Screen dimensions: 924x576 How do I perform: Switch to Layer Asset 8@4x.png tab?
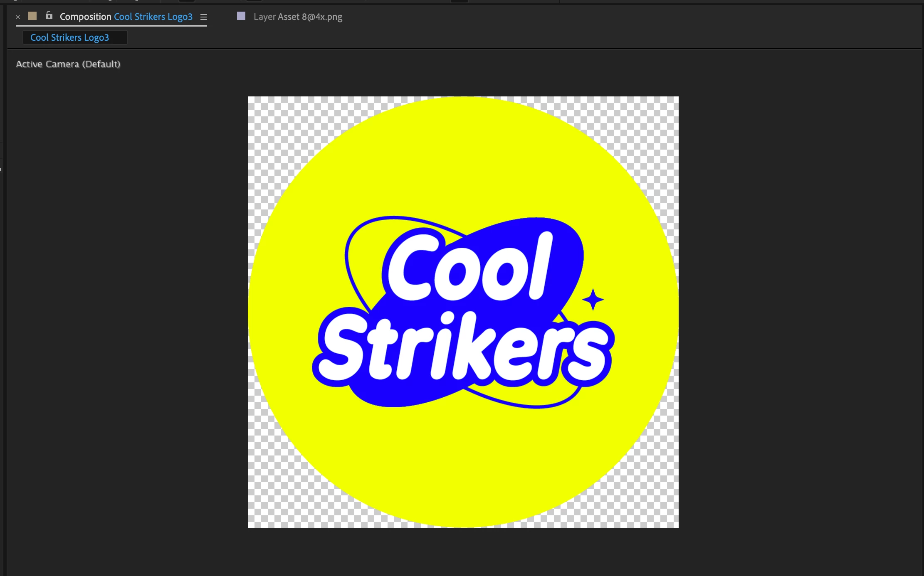tap(298, 17)
